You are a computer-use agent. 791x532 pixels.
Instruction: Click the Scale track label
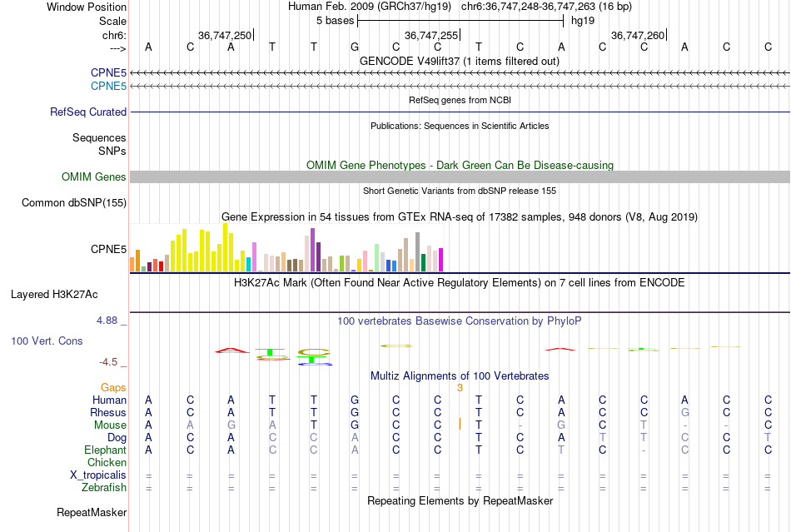pos(112,21)
